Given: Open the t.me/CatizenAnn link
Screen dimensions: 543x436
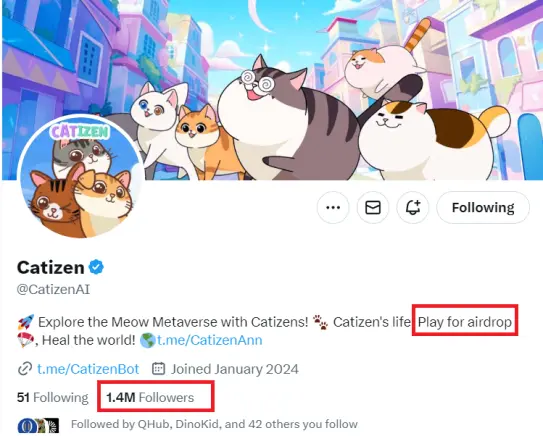Looking at the screenshot, I should 210,340.
